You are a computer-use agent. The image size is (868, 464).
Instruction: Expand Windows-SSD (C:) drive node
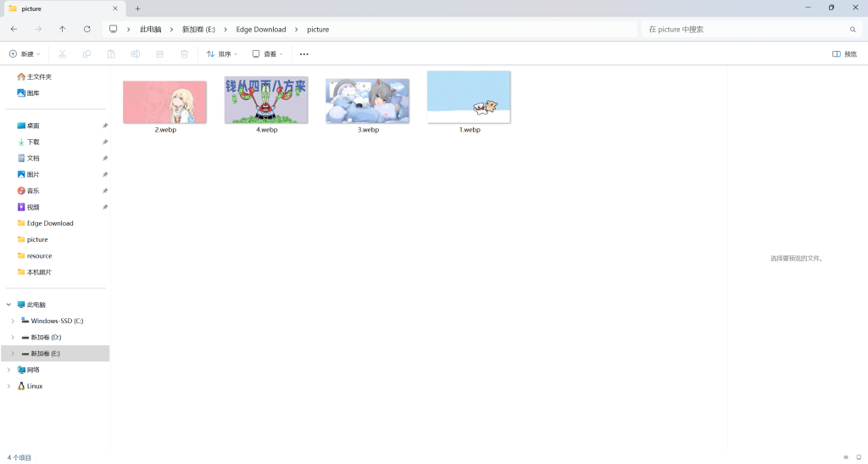coord(13,321)
